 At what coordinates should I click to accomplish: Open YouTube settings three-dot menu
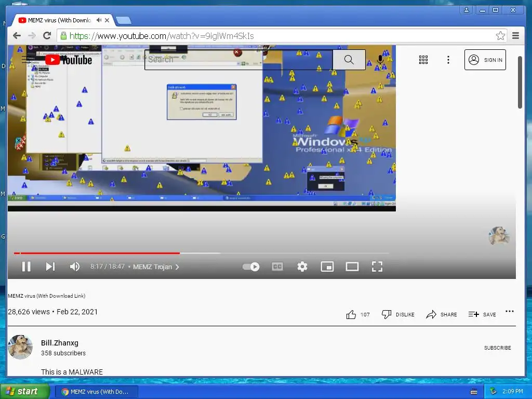(x=448, y=60)
